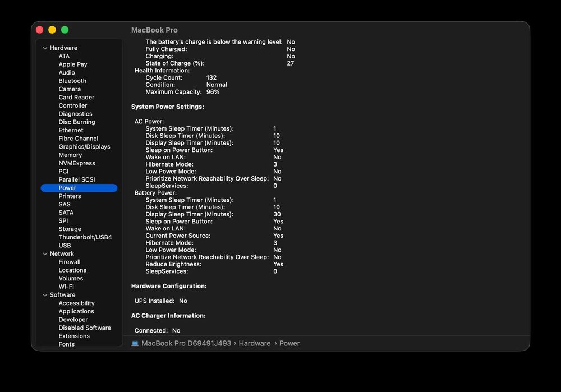Open the NVMExpress entry
The image size is (561, 392).
coord(77,163)
